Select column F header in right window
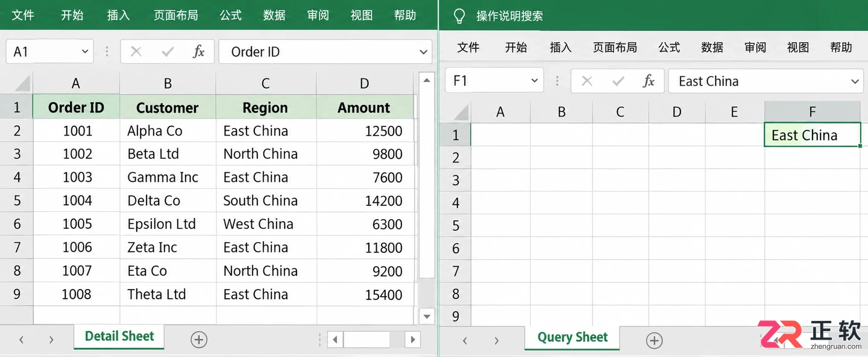 (x=812, y=112)
